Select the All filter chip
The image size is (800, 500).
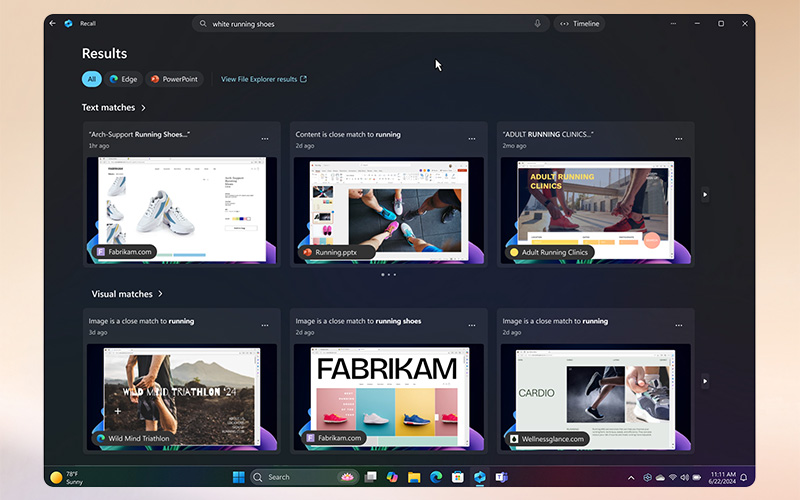click(92, 79)
